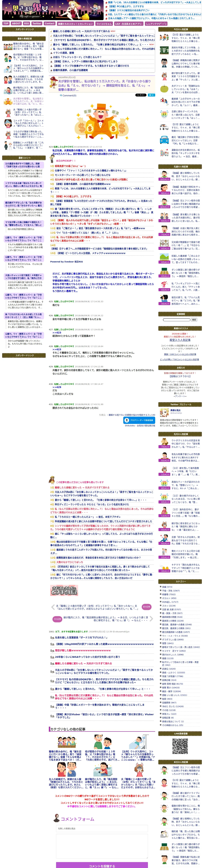Image resolution: width=204 pixels, height=868 pixels.
Task: Open category スカッ (2134)
Action: pyautogui.click(x=169, y=606)
